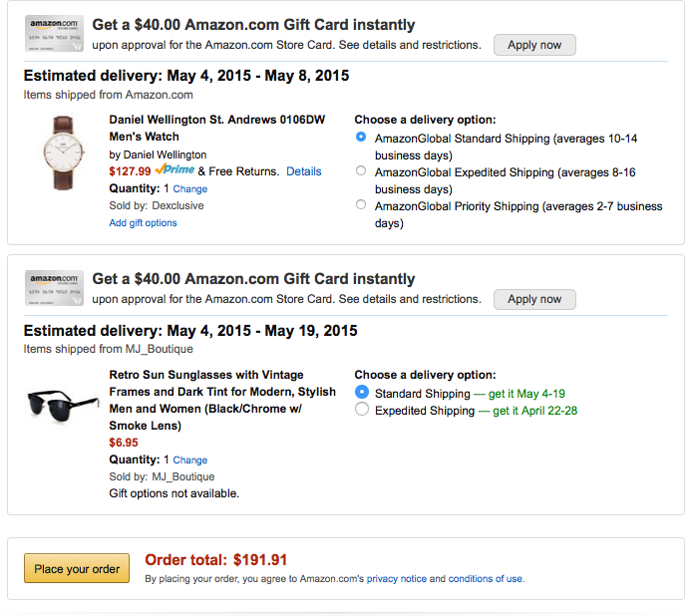Select AmazonGlobal Standard Shipping option
Image resolution: width=699 pixels, height=616 pixels.
pyautogui.click(x=361, y=138)
